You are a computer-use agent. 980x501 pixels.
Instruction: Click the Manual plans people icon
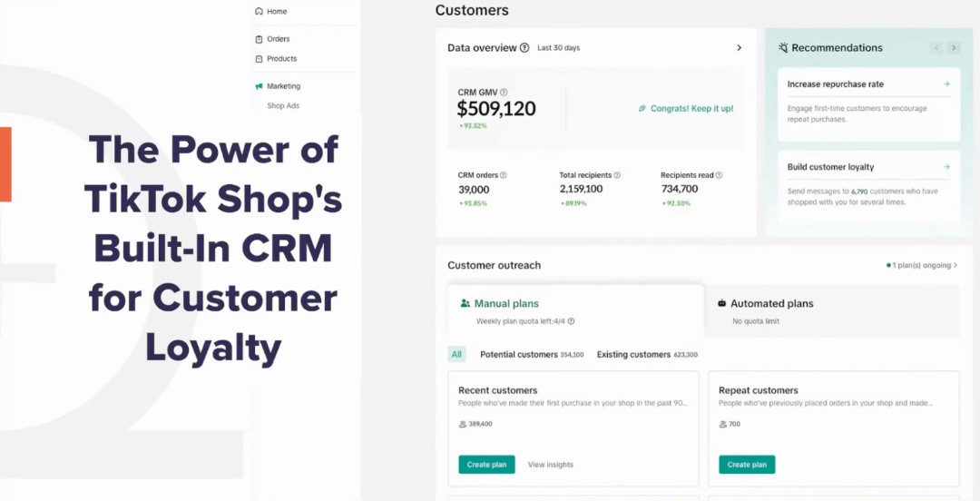tap(465, 303)
